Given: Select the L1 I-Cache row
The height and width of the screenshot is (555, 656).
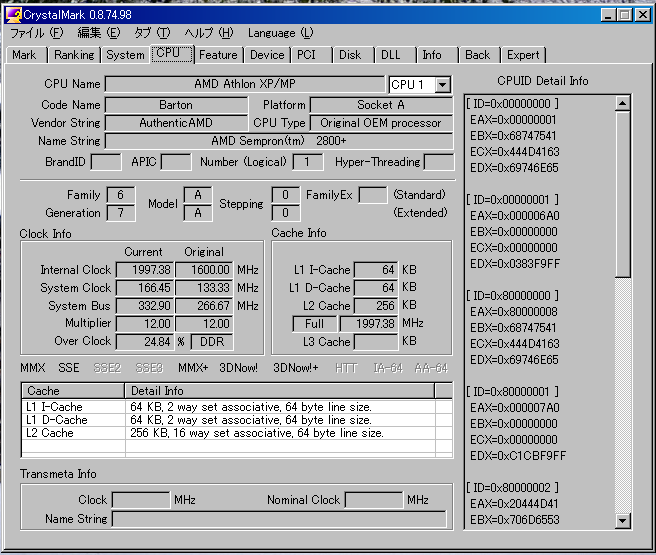Looking at the screenshot, I should coord(237,407).
